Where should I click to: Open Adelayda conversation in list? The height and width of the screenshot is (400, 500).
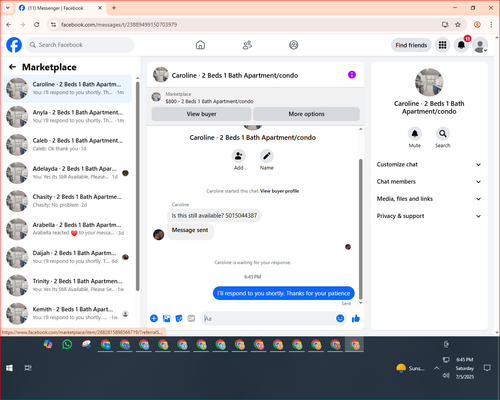[67, 173]
